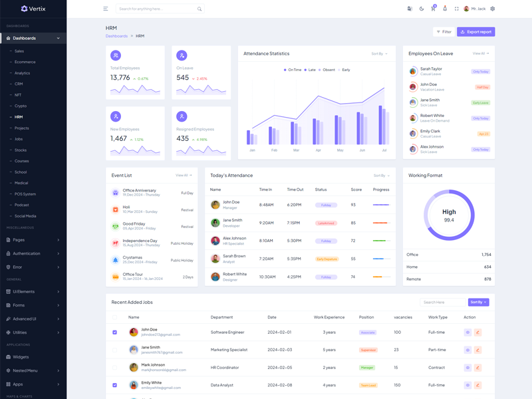Select Ecommerce in the sidebar menu
This screenshot has width=532, height=399.
(25, 62)
